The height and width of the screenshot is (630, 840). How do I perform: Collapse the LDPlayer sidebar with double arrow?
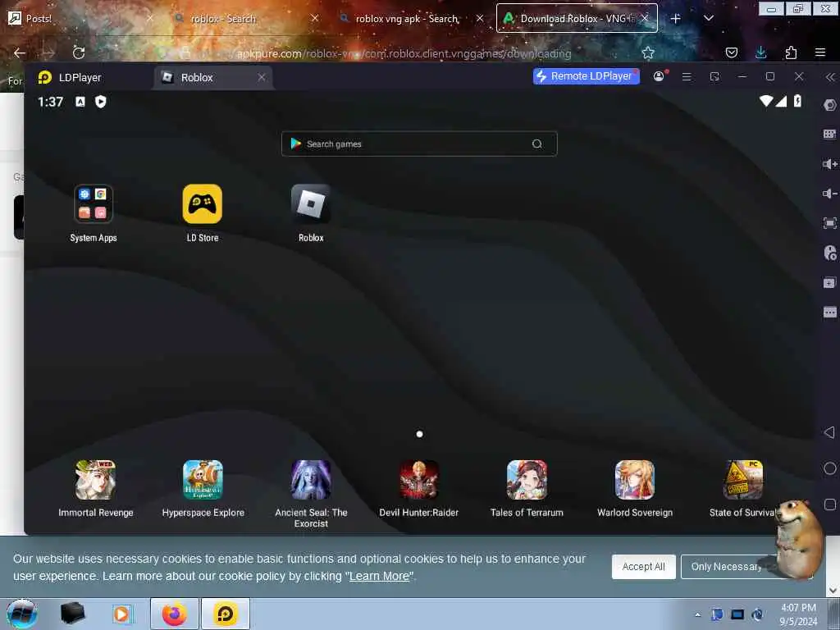point(830,77)
